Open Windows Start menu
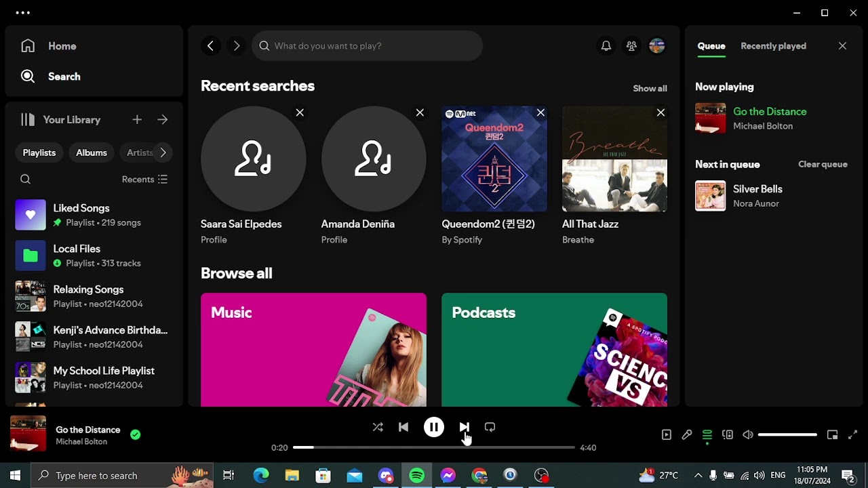Image resolution: width=868 pixels, height=488 pixels. click(x=15, y=476)
